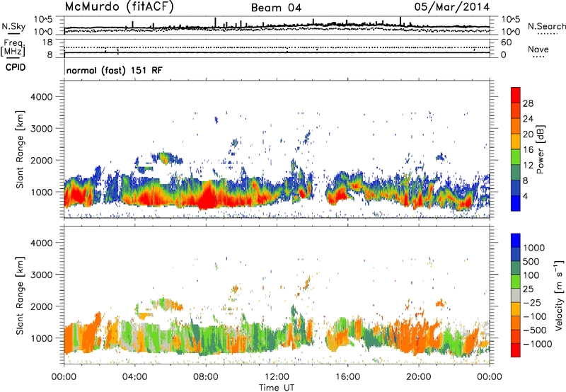566x392 pixels.
Task: Click the 16 label on Power colorbar
Action: point(528,150)
